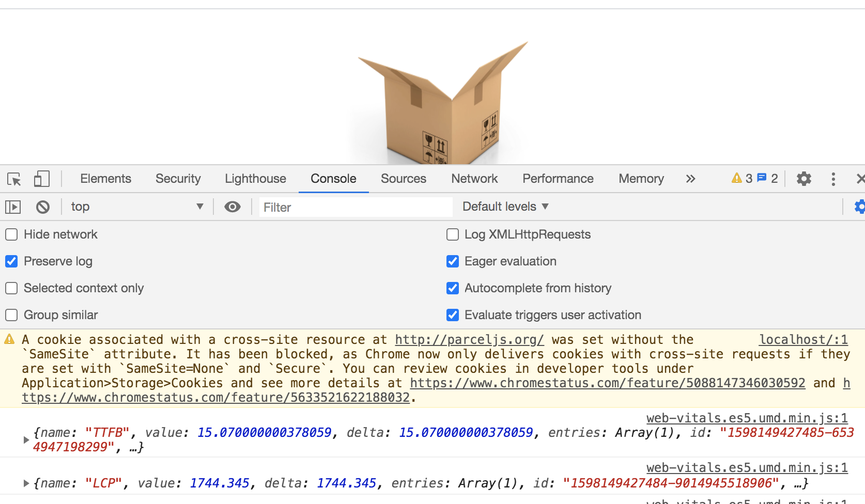The image size is (865, 504).
Task: Enable Group similar checkbox
Action: tap(11, 315)
